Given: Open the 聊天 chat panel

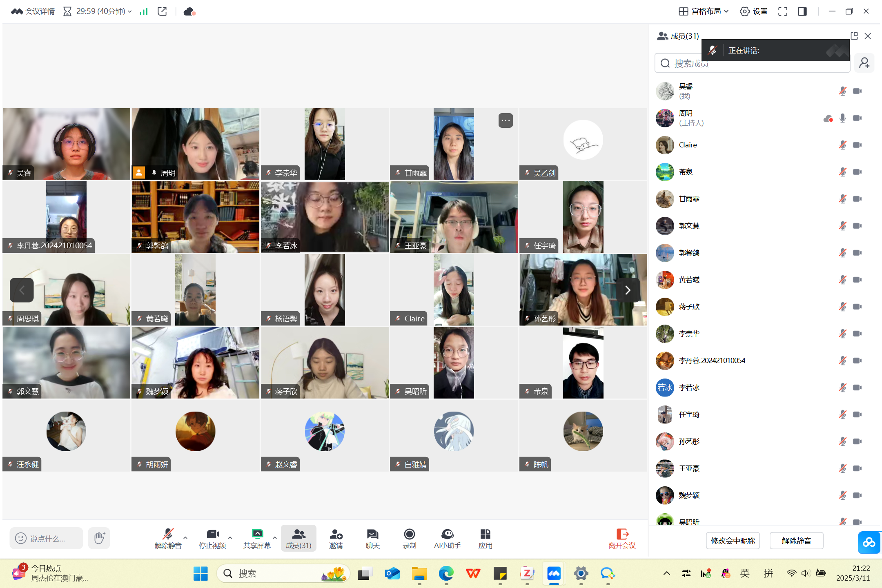Looking at the screenshot, I should (372, 538).
